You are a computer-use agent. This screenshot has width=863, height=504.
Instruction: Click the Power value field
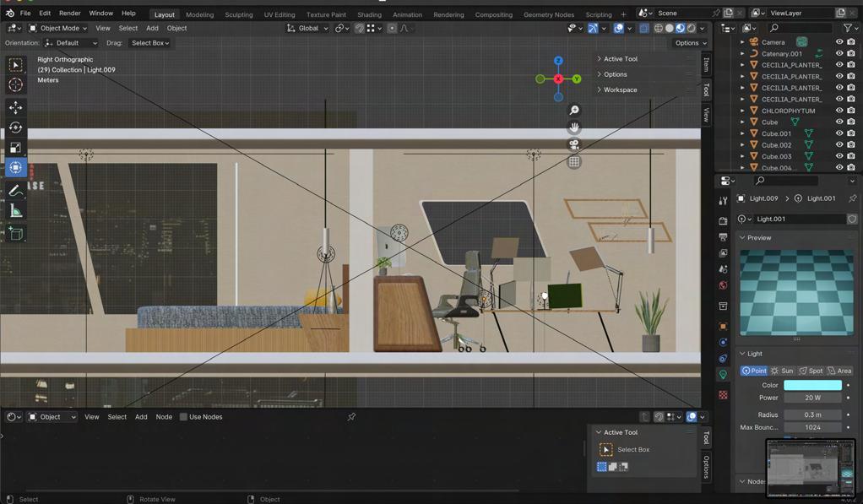pyautogui.click(x=812, y=398)
